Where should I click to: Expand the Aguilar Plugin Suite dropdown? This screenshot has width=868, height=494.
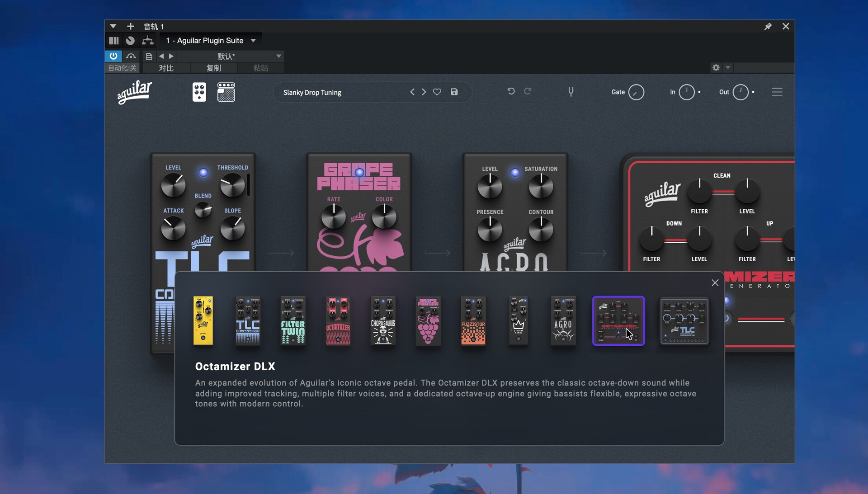click(x=253, y=41)
